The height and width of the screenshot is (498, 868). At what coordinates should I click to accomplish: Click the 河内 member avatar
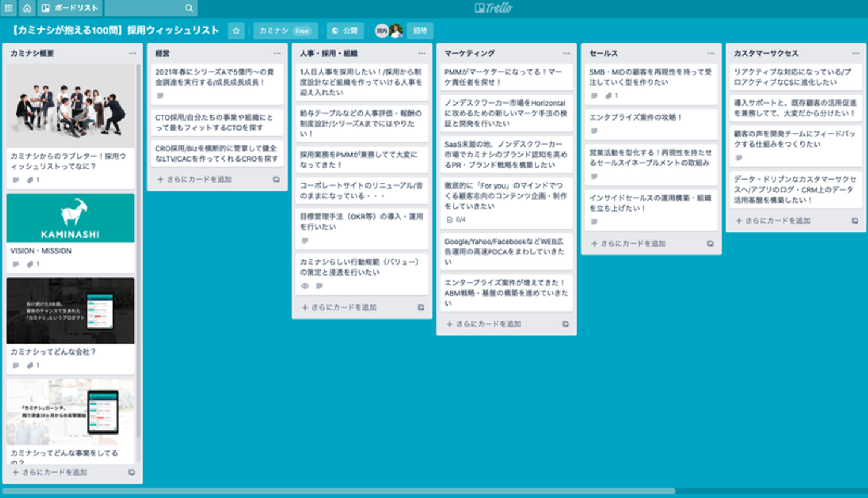point(382,31)
